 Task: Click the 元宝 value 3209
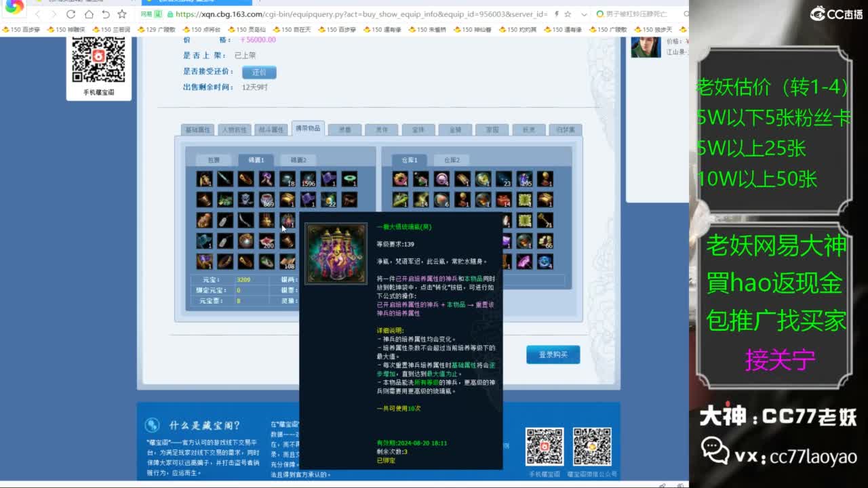(x=243, y=279)
